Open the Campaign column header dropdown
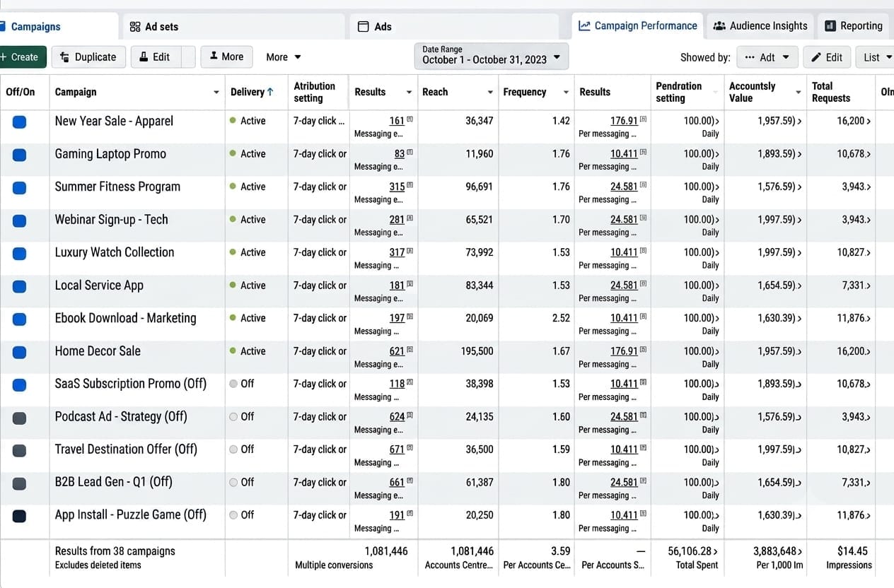 coord(216,93)
